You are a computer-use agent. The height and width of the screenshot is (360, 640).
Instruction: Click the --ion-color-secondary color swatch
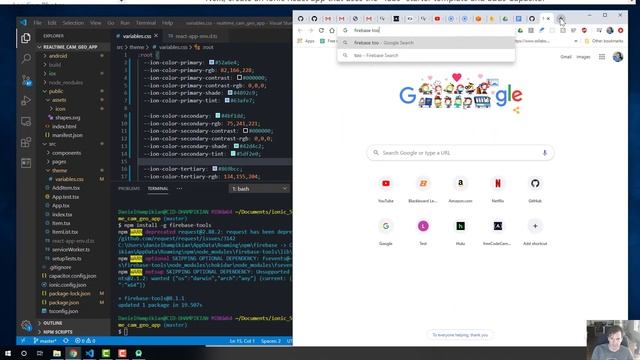[218, 116]
